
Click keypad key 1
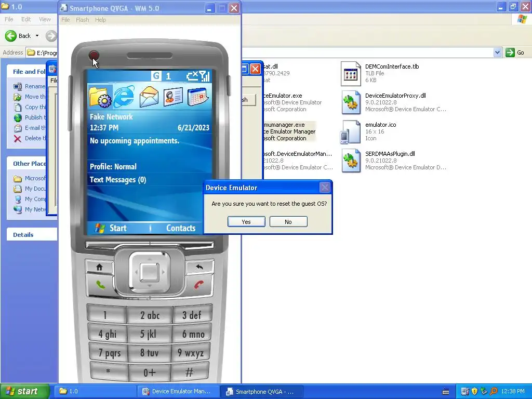click(106, 315)
